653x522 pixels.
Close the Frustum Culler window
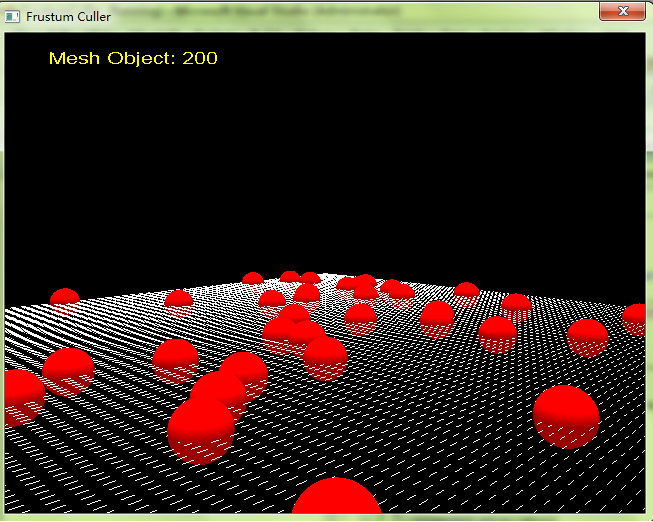(x=622, y=11)
